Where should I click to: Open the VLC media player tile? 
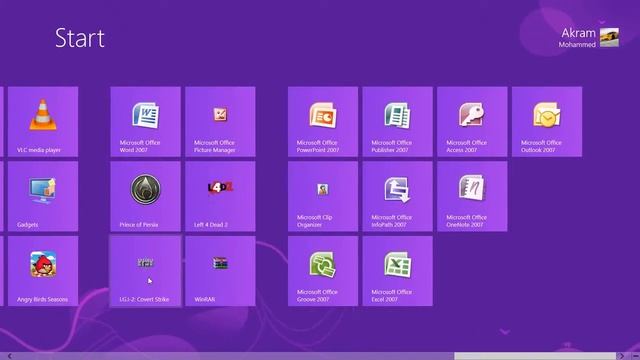click(x=43, y=121)
